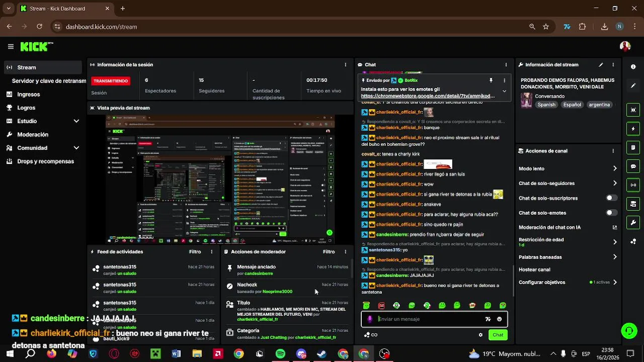Open Drops y recompensas in the left sidebar
Screen dimensions: 644x362
point(45,161)
